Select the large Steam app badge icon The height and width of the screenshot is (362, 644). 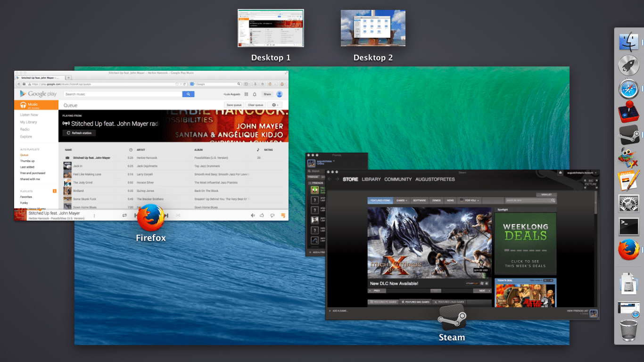452,317
